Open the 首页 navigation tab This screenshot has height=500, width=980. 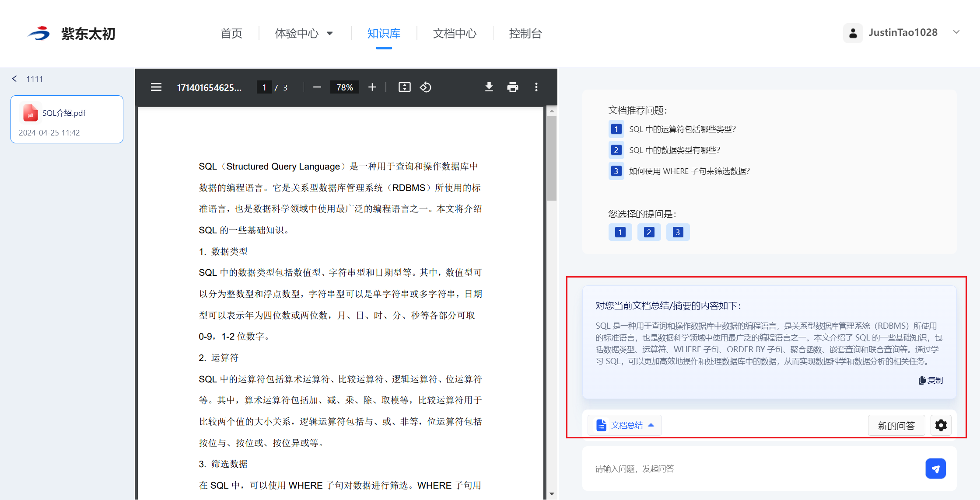[231, 33]
